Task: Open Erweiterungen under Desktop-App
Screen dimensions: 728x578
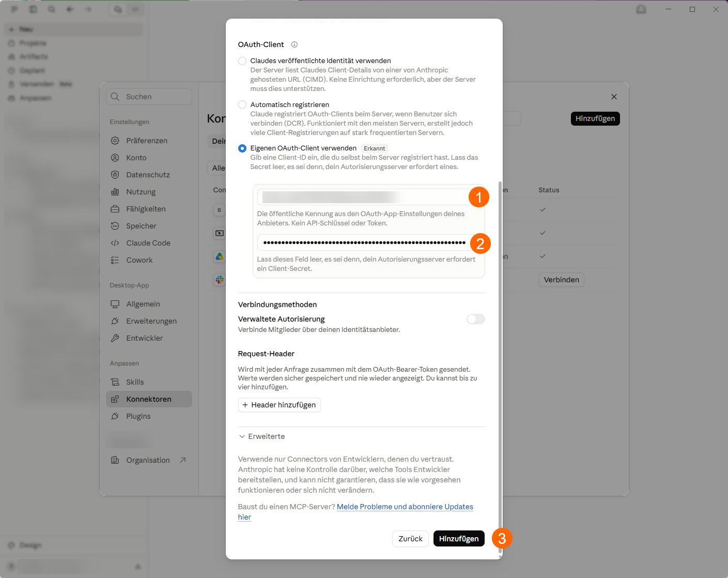Action: coord(149,321)
